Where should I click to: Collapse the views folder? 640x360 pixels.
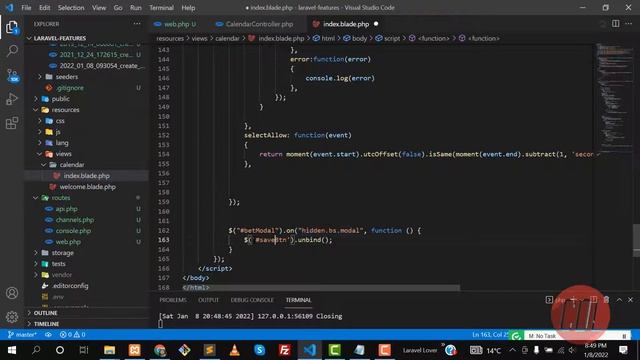[63, 154]
